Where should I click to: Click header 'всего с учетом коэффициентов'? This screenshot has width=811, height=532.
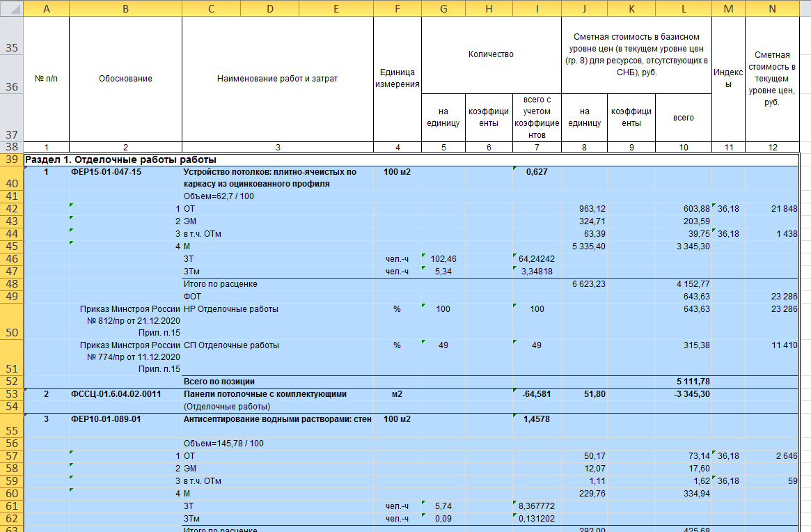point(537,117)
